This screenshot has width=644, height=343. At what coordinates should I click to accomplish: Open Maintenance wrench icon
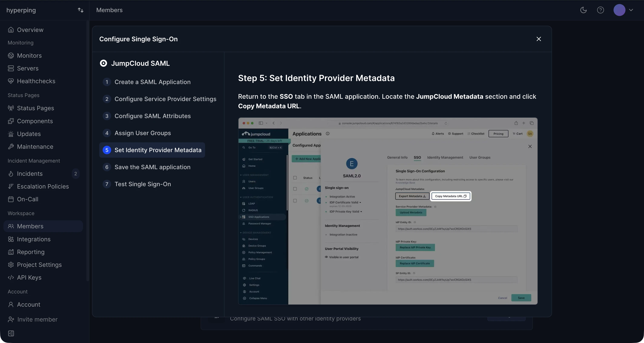[11, 146]
